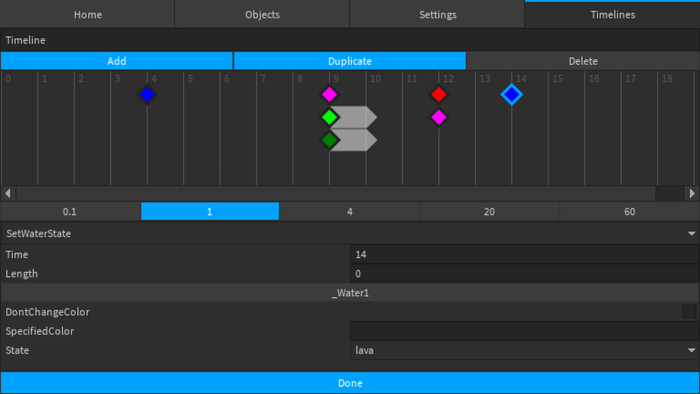Select the red diamond keyframe at 12
The width and height of the screenshot is (700, 394).
click(x=439, y=95)
